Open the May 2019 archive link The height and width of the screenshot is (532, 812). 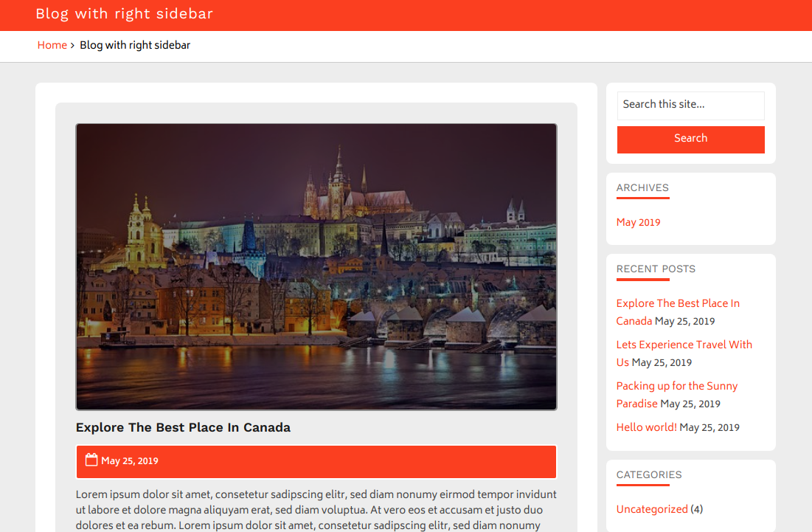point(638,222)
